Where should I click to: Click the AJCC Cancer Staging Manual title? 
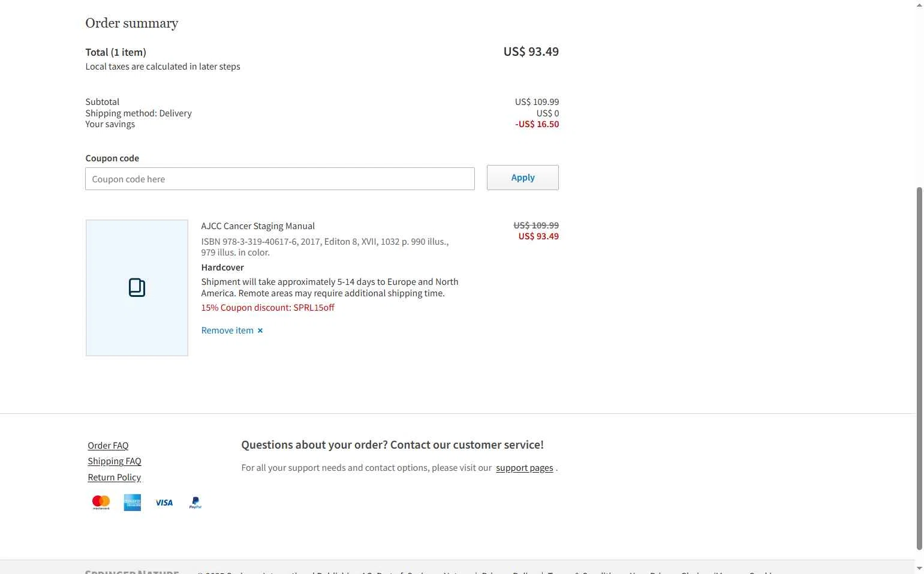point(258,226)
